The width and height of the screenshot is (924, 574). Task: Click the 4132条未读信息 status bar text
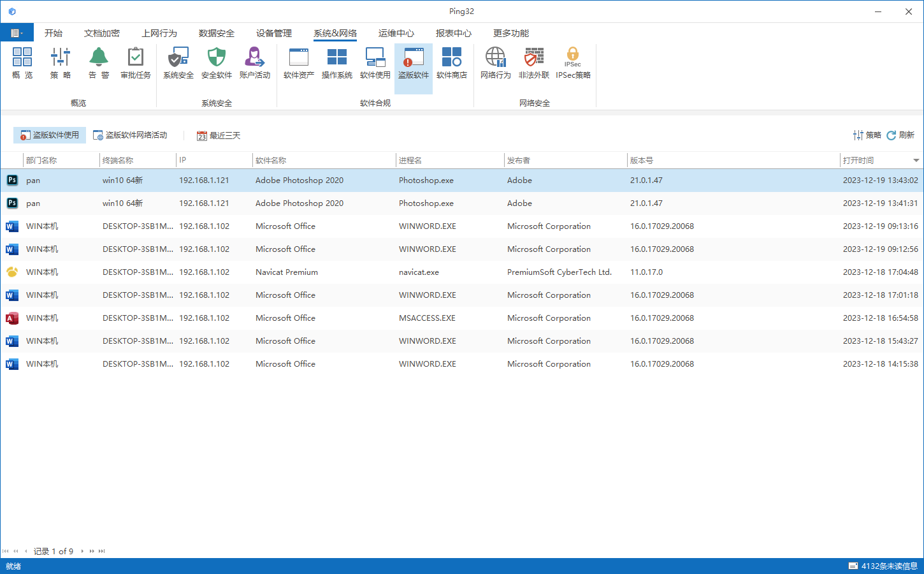pyautogui.click(x=890, y=566)
